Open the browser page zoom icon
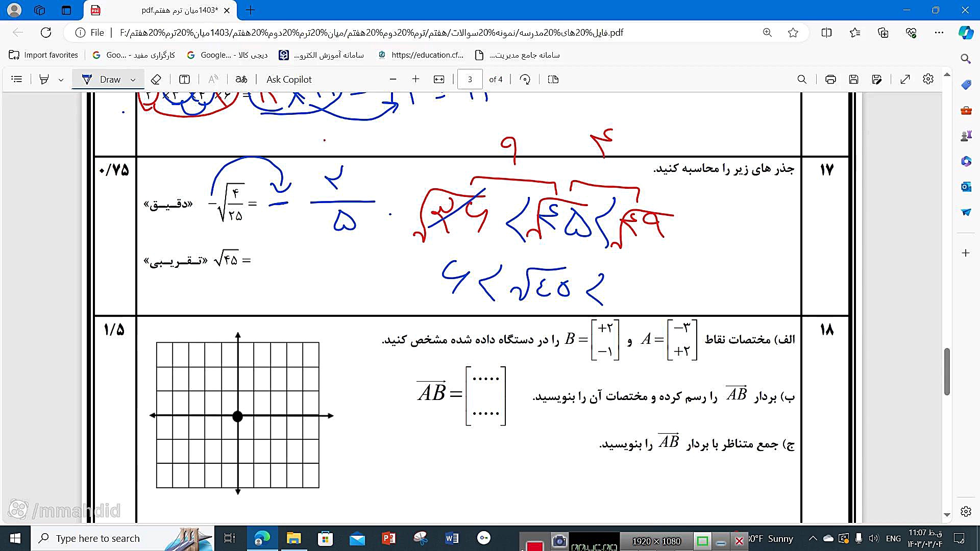Screen dimensions: 980x551 click(767, 33)
